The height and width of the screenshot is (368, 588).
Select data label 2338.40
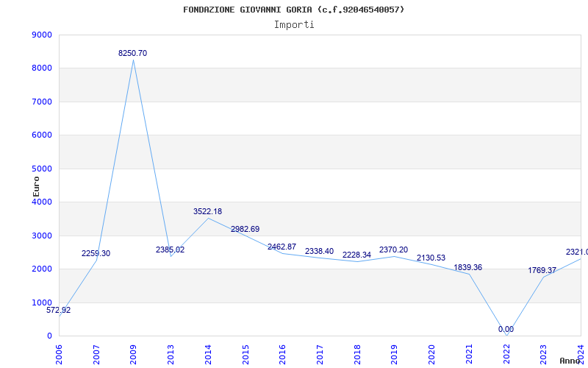pyautogui.click(x=320, y=251)
